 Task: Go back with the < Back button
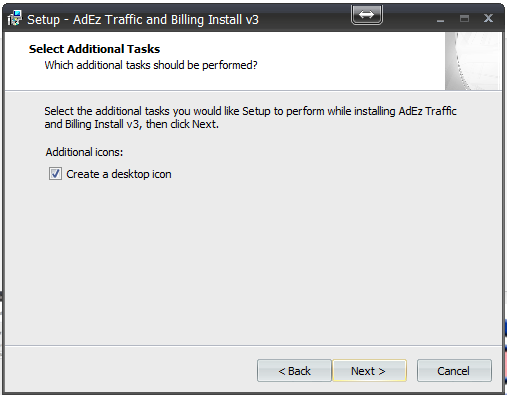pyautogui.click(x=294, y=371)
